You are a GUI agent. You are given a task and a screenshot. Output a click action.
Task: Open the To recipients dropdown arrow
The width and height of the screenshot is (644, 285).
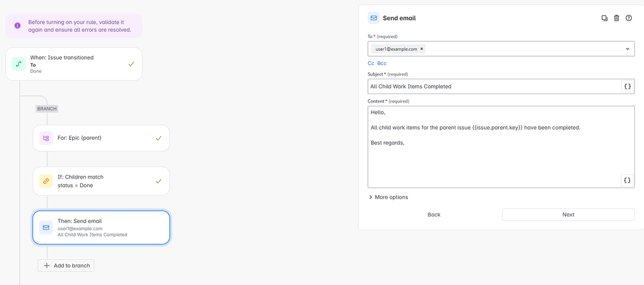[x=628, y=49]
